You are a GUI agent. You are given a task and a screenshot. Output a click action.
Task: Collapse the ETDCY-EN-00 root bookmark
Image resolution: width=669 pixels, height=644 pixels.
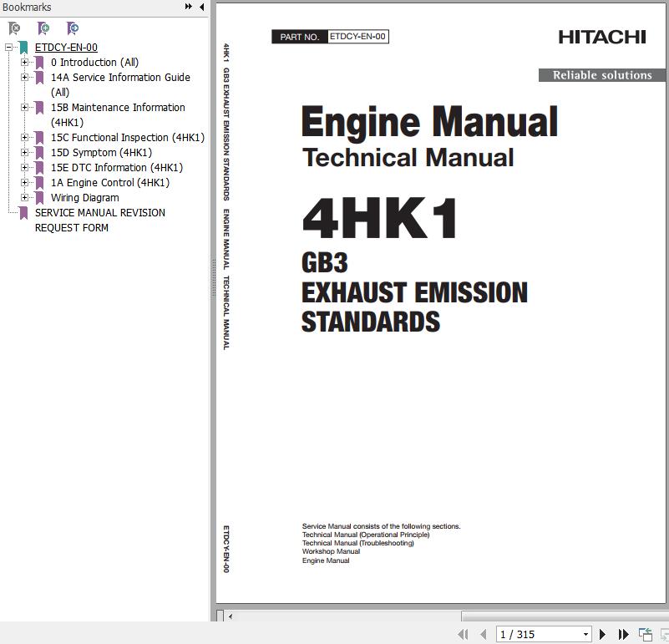coord(8,48)
